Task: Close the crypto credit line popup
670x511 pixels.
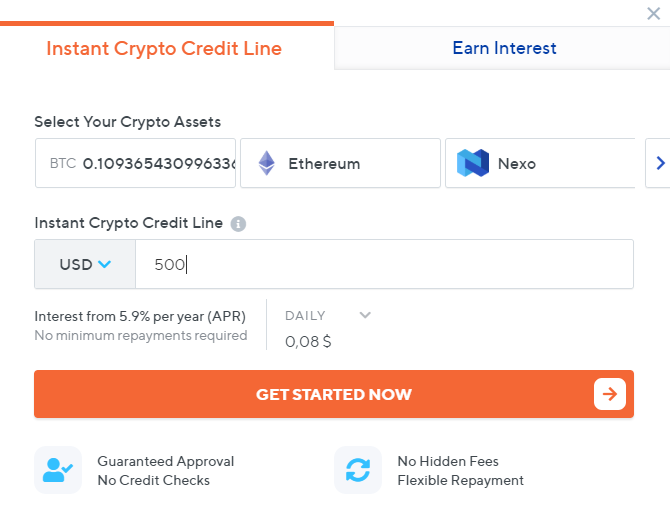Action: tap(653, 14)
